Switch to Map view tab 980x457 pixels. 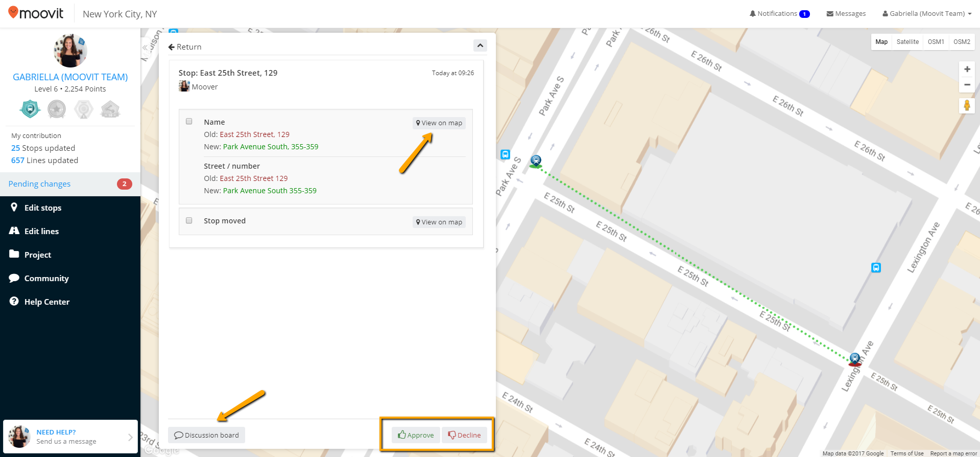tap(881, 42)
